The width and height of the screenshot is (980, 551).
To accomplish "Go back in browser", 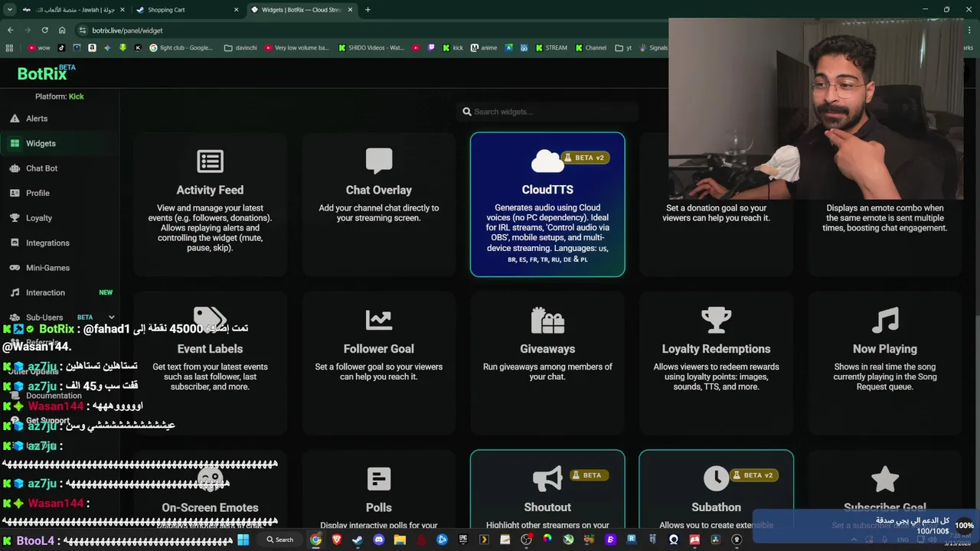I will pyautogui.click(x=10, y=31).
